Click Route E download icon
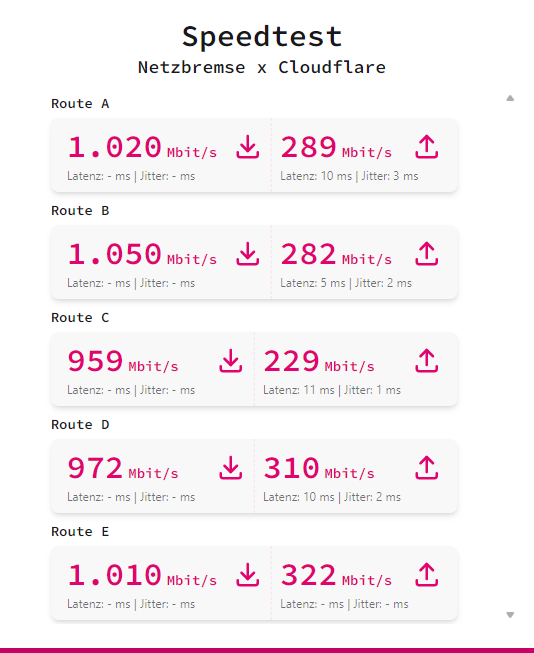This screenshot has width=534, height=653. coord(248,575)
